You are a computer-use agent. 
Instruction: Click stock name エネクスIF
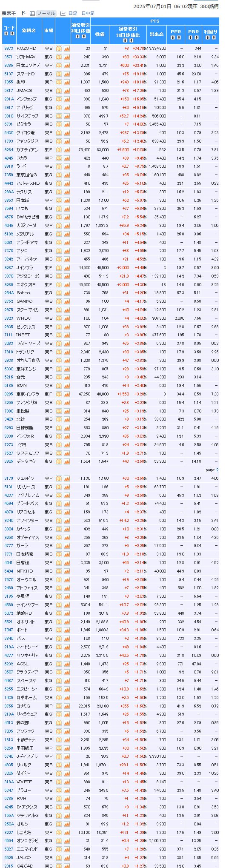coord(26,284)
